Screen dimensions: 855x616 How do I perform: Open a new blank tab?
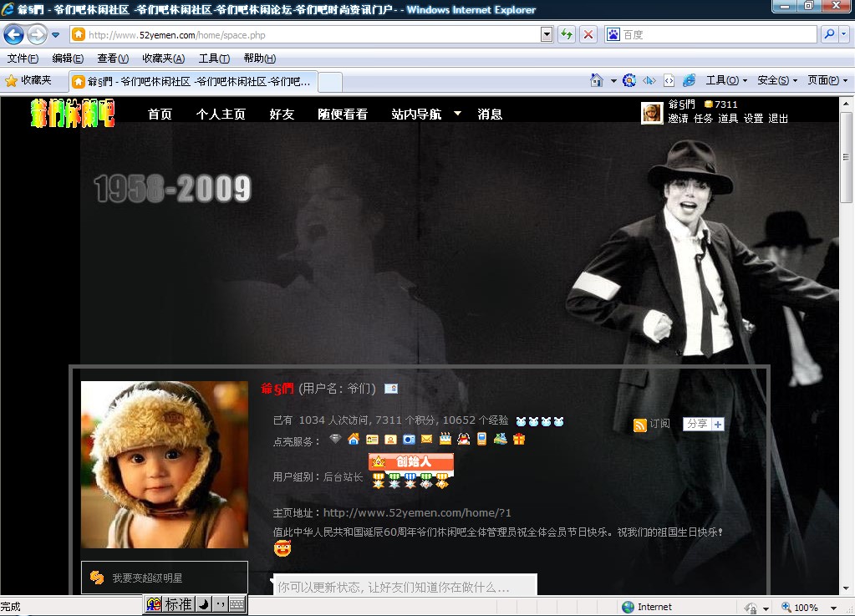pyautogui.click(x=330, y=82)
